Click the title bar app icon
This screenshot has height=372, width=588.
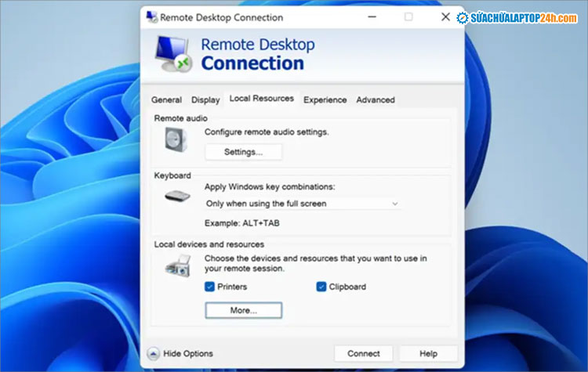152,17
